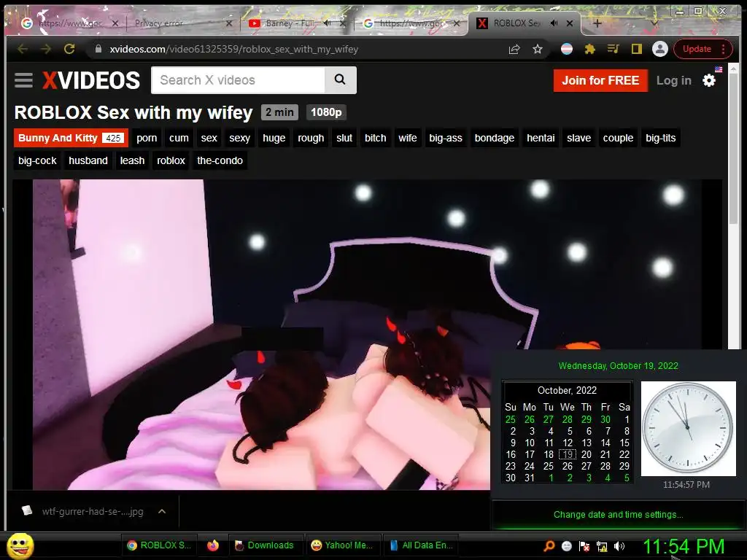Screen dimensions: 747x560
Task: Open the site's hamburger menu
Action: click(x=23, y=80)
